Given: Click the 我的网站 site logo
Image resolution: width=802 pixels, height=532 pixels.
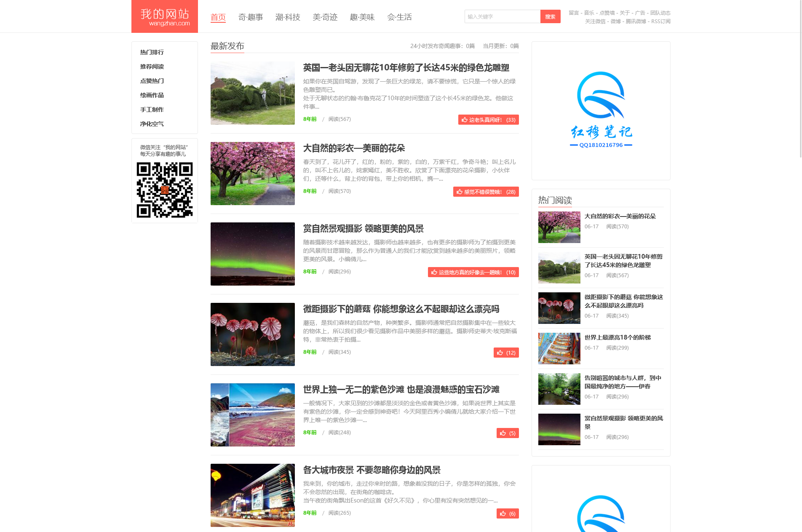Looking at the screenshot, I should 164,16.
